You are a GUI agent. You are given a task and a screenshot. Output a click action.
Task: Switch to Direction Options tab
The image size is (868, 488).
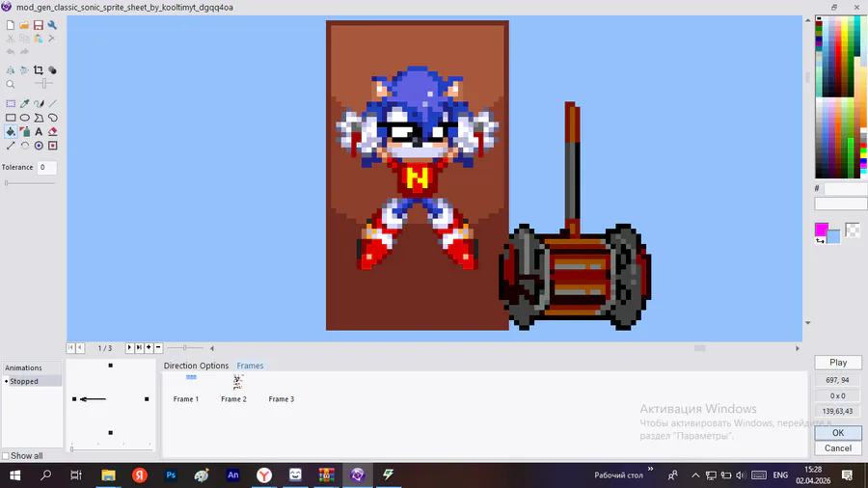[x=196, y=366]
